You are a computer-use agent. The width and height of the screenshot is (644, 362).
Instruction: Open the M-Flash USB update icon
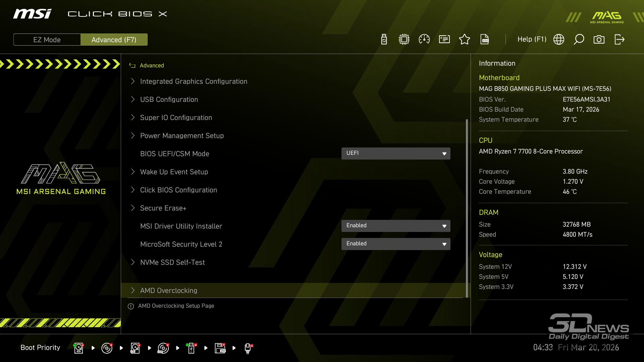click(384, 40)
